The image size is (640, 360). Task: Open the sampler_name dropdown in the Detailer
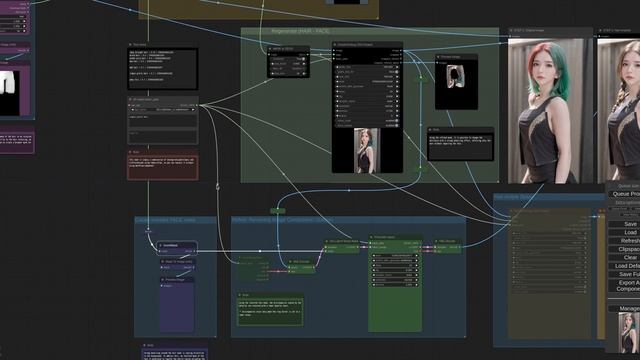click(x=367, y=101)
